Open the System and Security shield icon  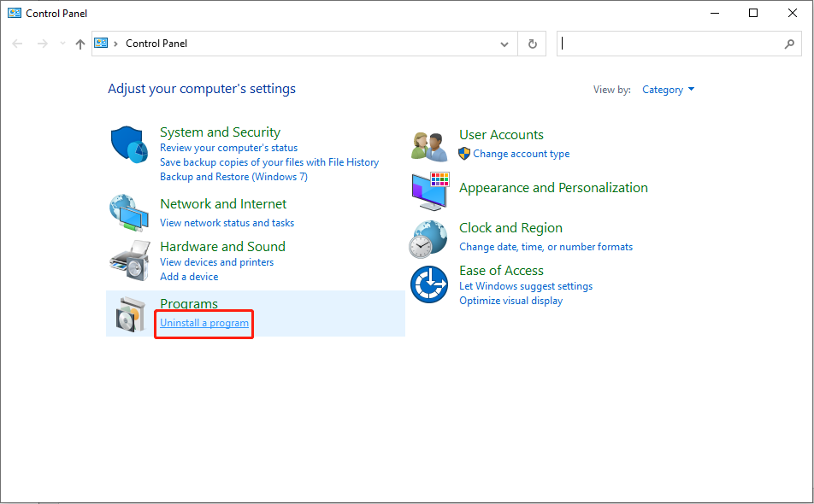129,144
